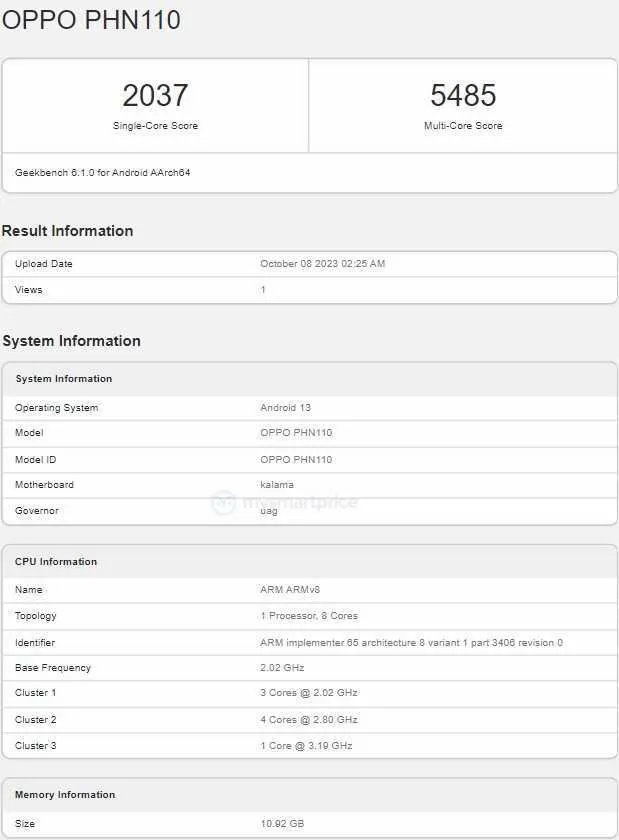Select the 3 Cores @ 2.02 GHz value

[x=309, y=693]
